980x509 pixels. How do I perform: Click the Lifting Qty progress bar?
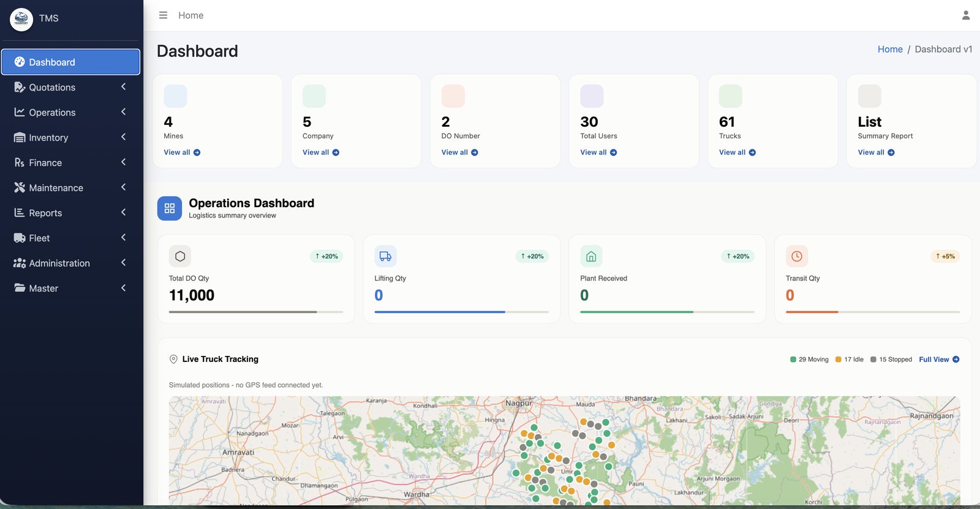(x=462, y=312)
